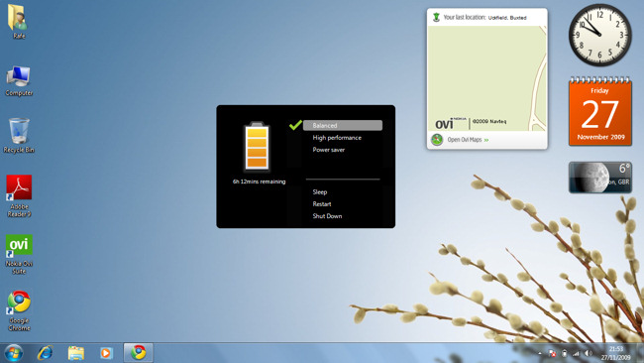Show hidden icons in the system tray
The image size is (644, 363).
point(540,353)
